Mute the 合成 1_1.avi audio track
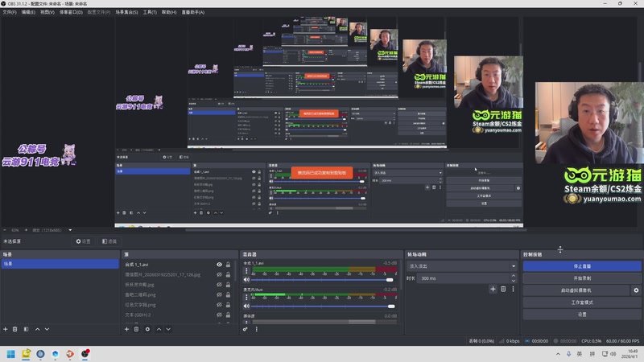 246,280
